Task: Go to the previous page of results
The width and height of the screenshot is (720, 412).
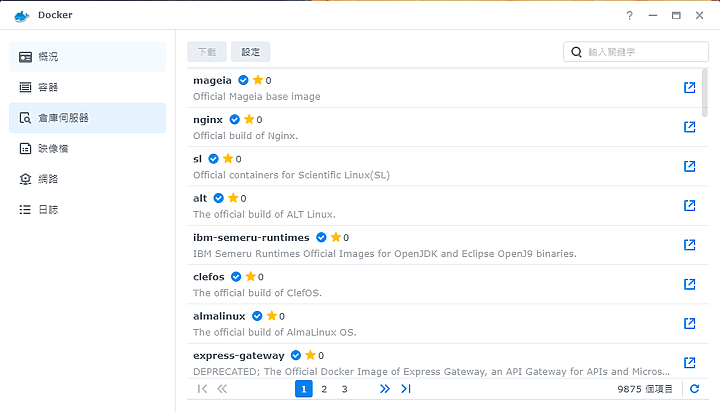Action: coord(222,389)
